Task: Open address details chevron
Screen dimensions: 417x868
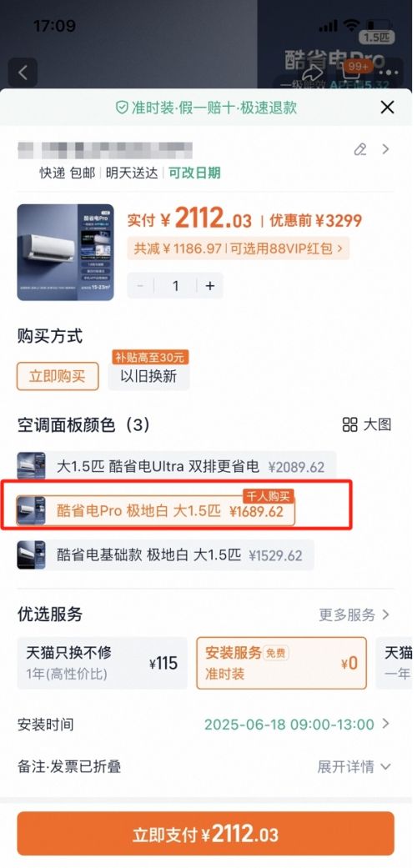Action: coord(386,149)
